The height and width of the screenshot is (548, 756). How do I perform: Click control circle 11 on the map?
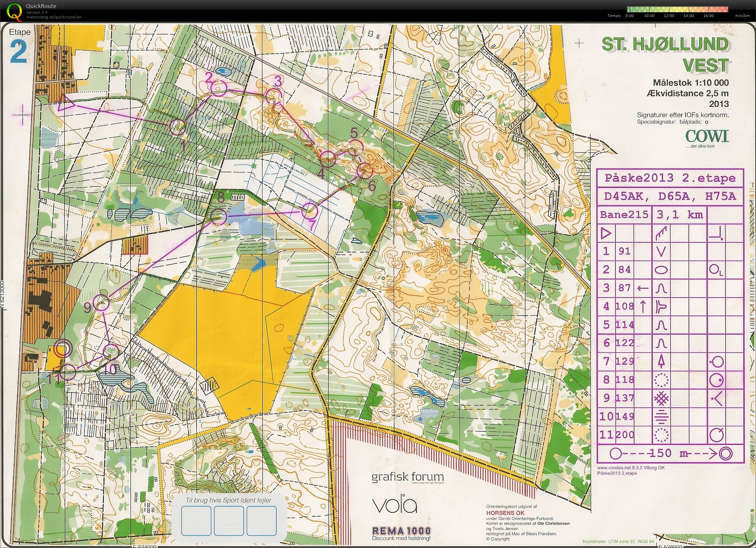pyautogui.click(x=68, y=372)
